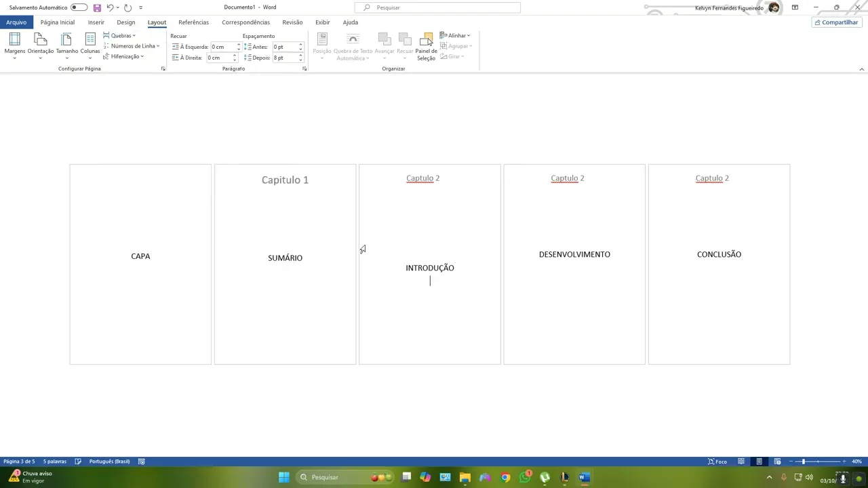Open Parágrafo dialog launcher
Viewport: 868px width, 488px height.
(x=304, y=68)
